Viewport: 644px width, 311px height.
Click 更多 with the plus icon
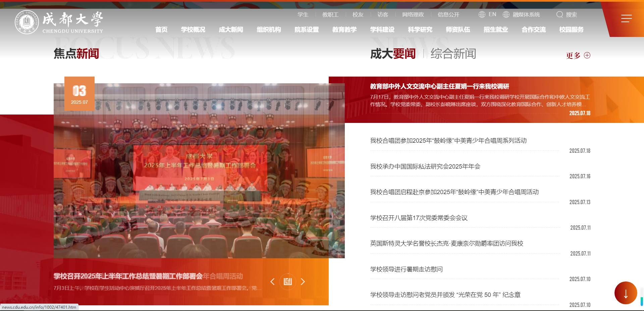(x=578, y=55)
